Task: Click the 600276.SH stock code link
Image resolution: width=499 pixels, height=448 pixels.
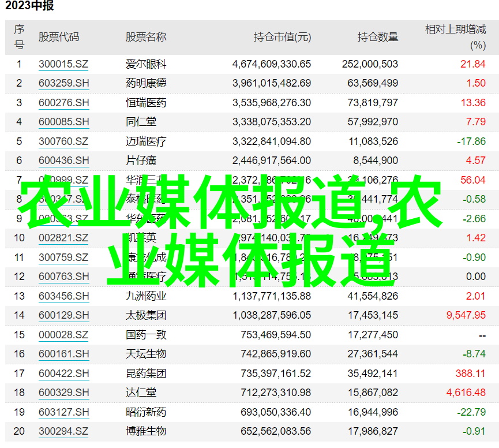Action: click(x=63, y=103)
